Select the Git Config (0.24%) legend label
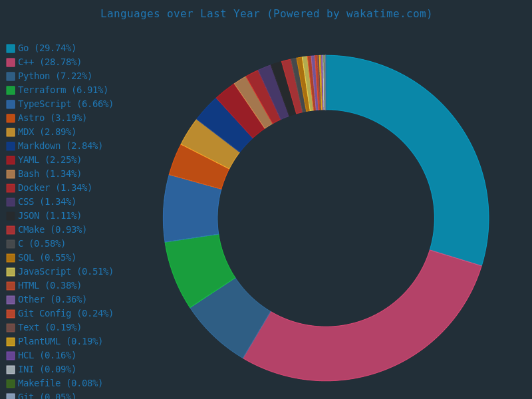Viewport: 532px width, 399px height. click(65, 314)
